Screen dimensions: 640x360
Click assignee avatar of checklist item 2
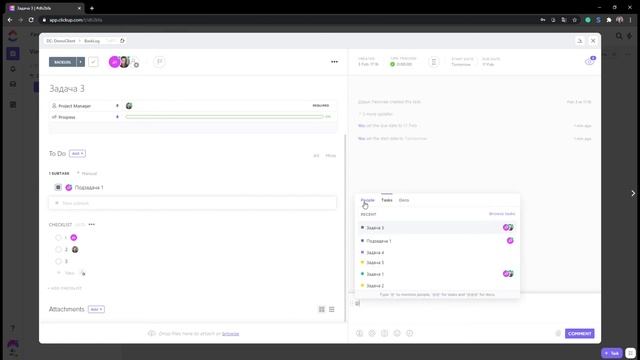tap(75, 249)
